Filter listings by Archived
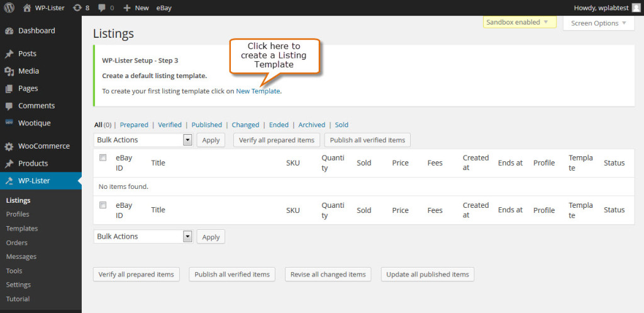Screen dimensions: 644x313 tap(312, 125)
